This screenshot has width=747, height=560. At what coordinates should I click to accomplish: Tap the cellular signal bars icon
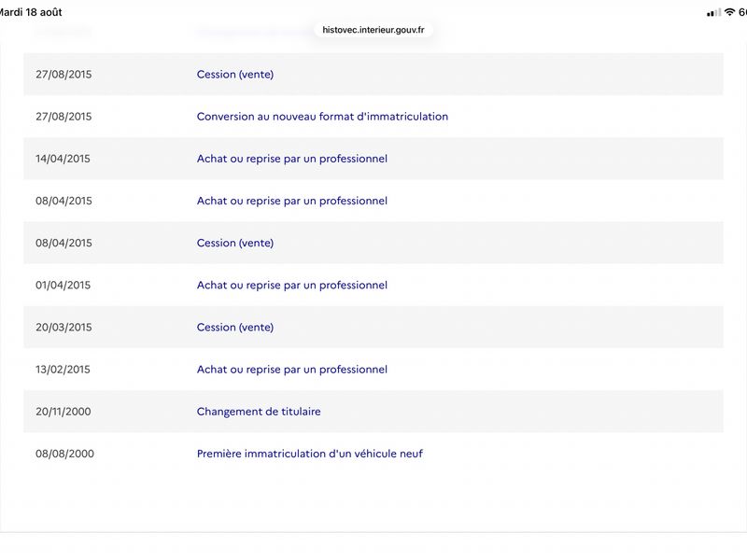pos(713,13)
